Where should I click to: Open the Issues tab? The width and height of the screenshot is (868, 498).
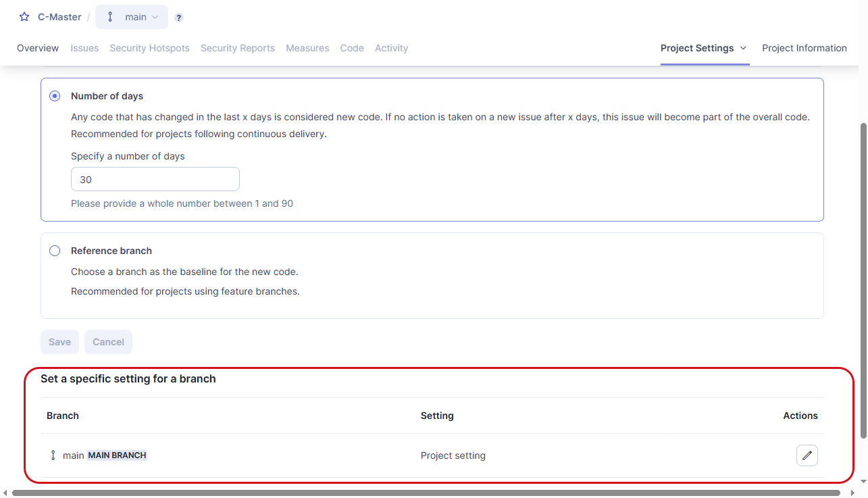pos(84,48)
